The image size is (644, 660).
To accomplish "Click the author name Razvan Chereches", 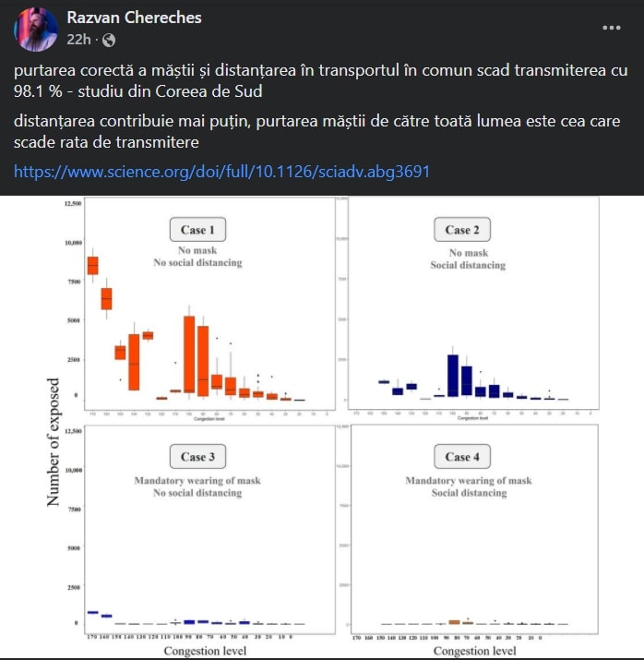I will (135, 18).
